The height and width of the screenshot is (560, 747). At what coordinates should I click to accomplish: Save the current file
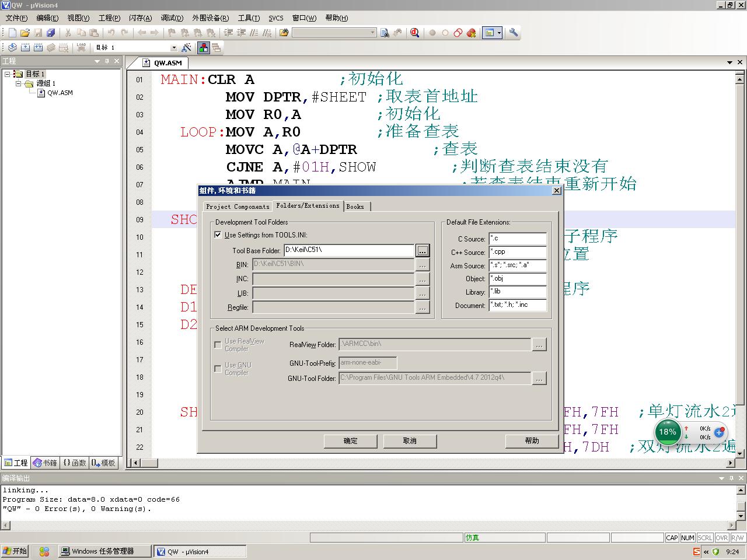(38, 33)
